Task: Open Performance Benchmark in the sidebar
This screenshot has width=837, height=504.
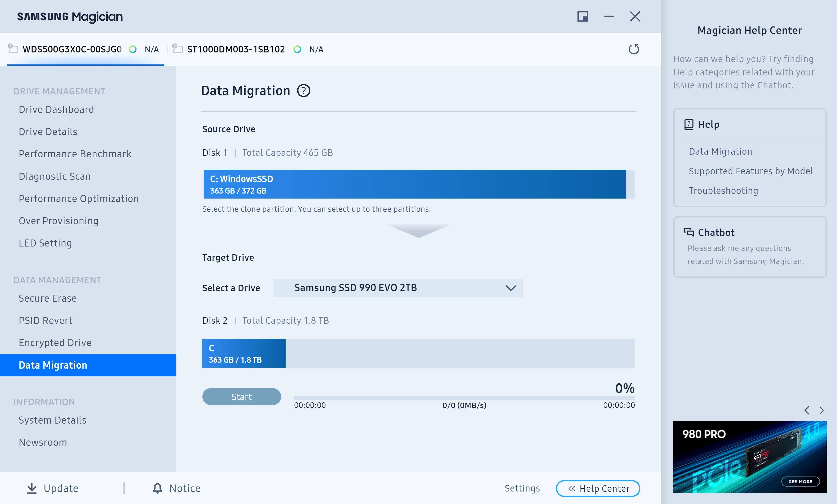Action: [75, 154]
